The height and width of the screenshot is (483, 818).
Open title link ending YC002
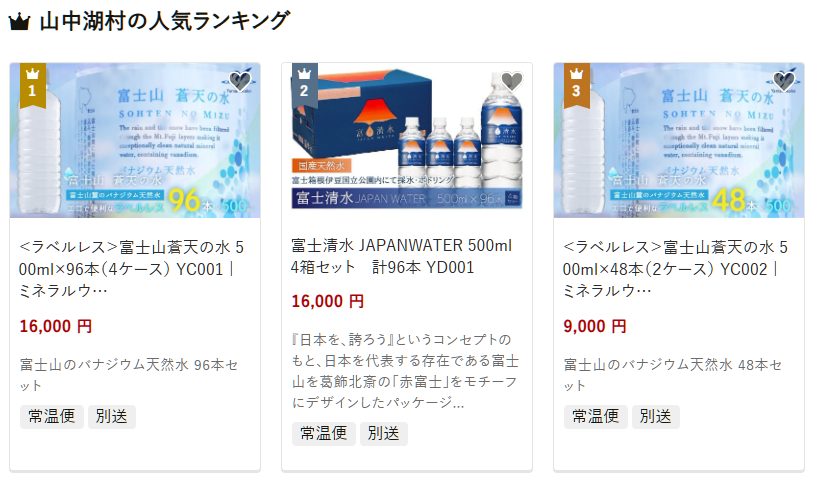pyautogui.click(x=676, y=269)
